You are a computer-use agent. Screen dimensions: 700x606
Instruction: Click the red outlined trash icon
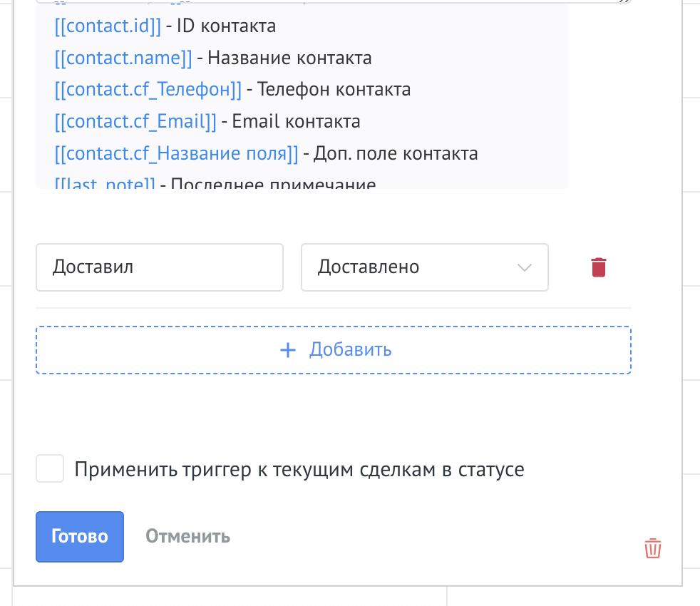pyautogui.click(x=653, y=548)
